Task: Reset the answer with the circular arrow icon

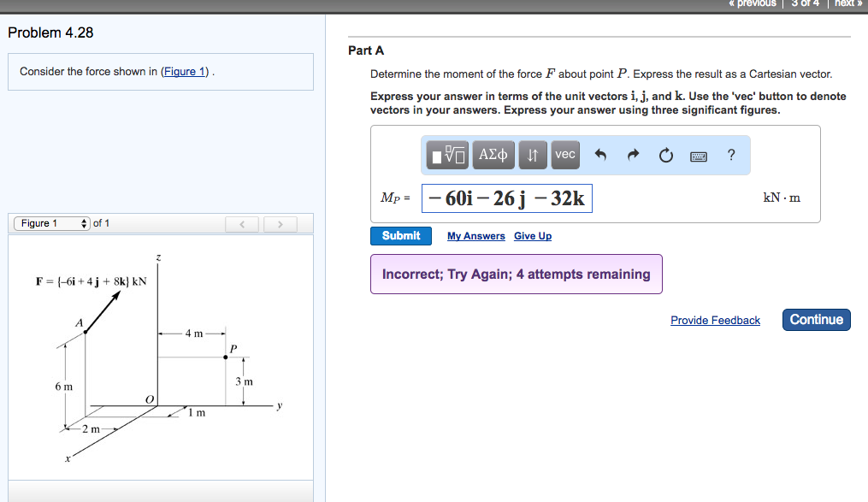Action: pos(666,155)
